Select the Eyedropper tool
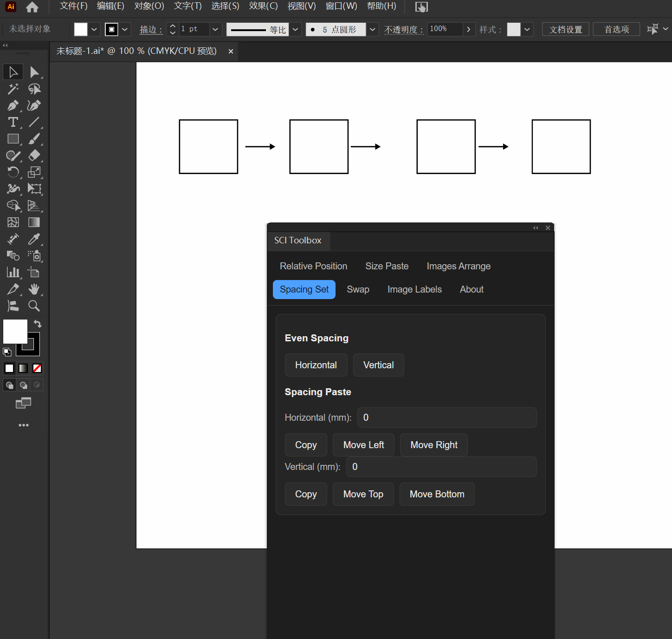Image resolution: width=672 pixels, height=639 pixels. coord(34,239)
